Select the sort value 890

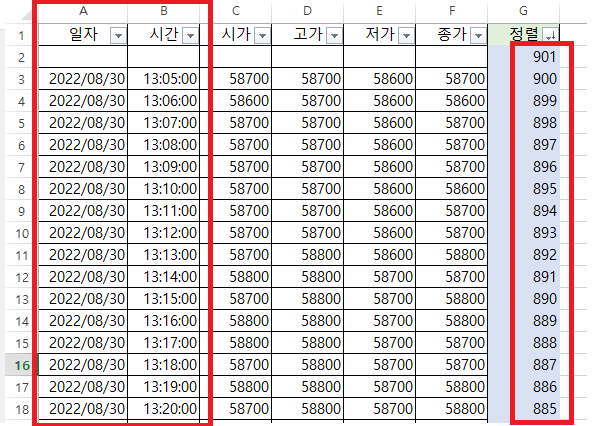click(524, 299)
